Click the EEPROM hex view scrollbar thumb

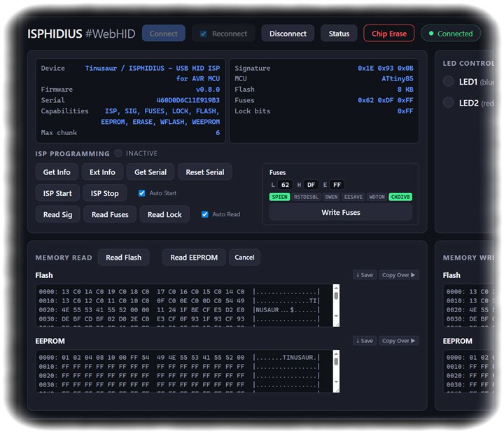[336, 362]
